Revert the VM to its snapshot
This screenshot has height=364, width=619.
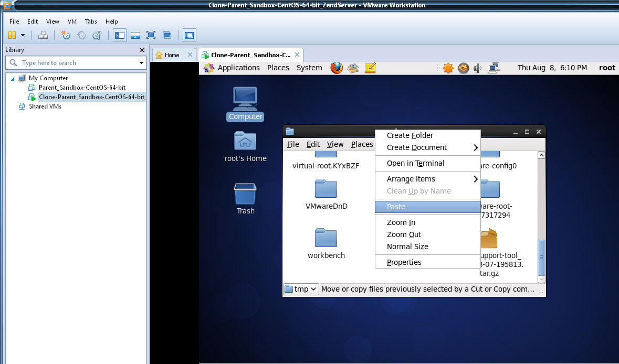(x=81, y=35)
